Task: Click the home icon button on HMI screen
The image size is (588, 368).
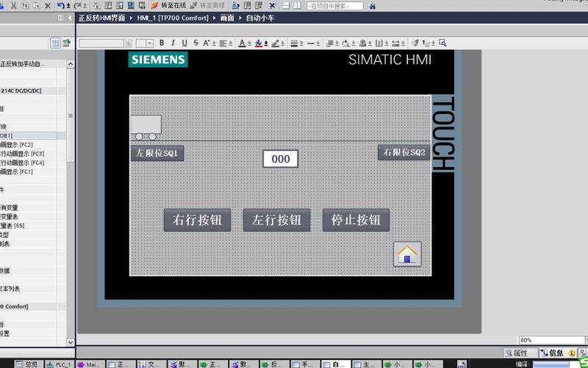Action: pyautogui.click(x=407, y=254)
